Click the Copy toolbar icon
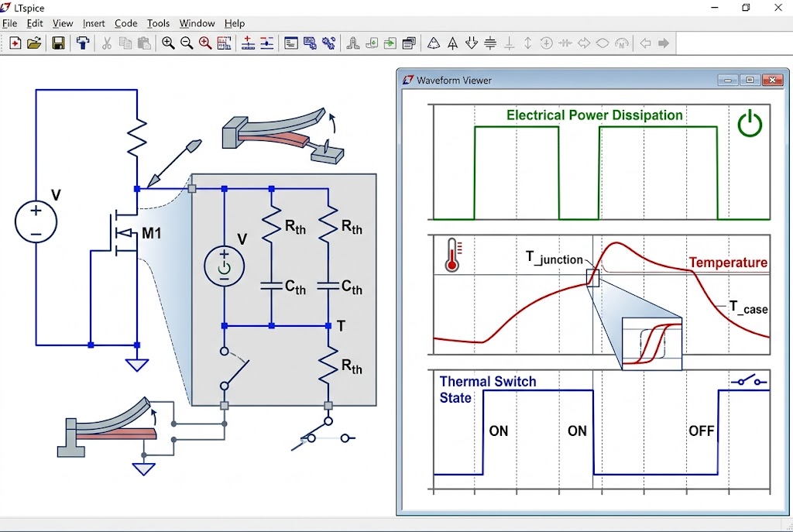793x532 pixels. coord(125,43)
